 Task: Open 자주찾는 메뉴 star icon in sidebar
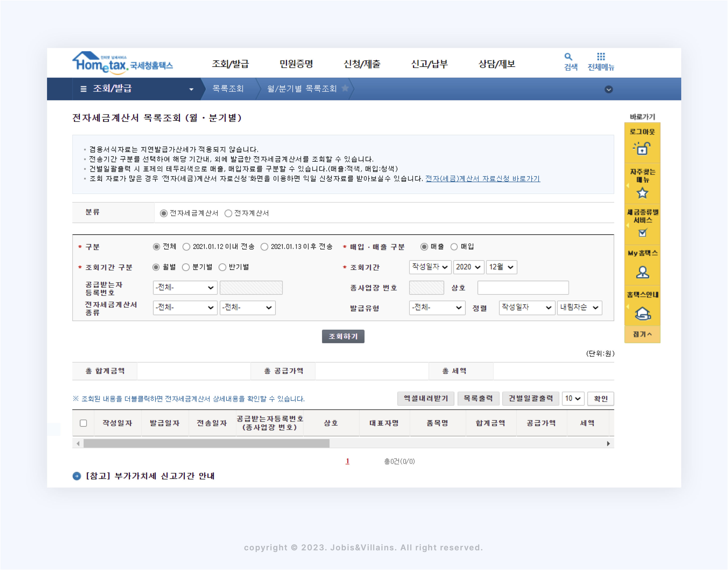point(642,193)
